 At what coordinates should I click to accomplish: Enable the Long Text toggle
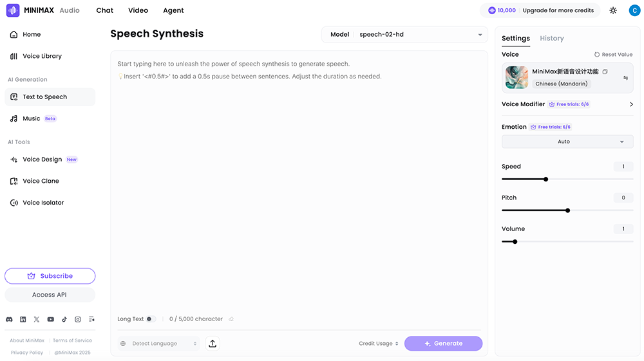[x=151, y=319]
